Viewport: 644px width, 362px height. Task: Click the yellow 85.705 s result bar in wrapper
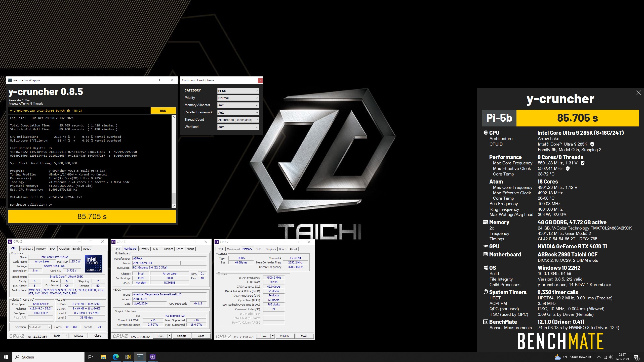(x=92, y=216)
